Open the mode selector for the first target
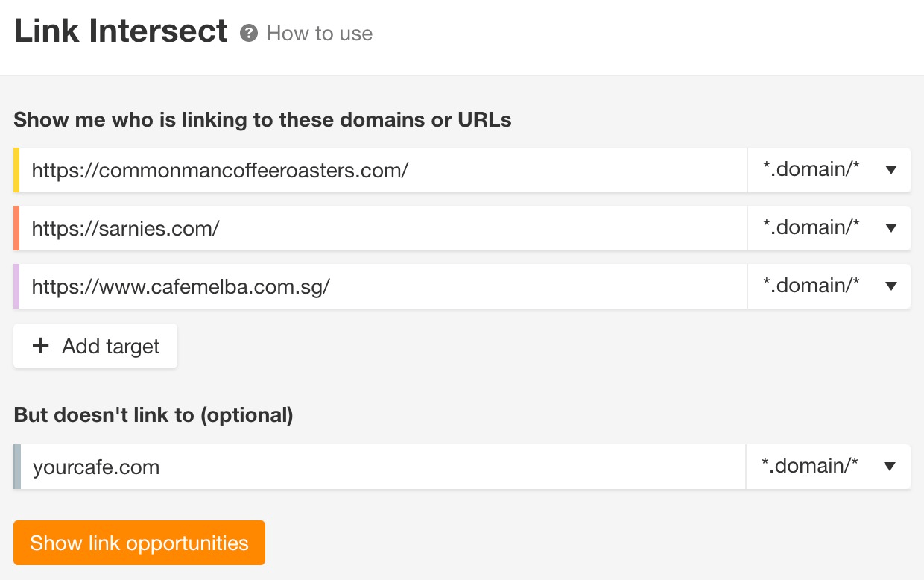The height and width of the screenshot is (580, 924). click(827, 170)
